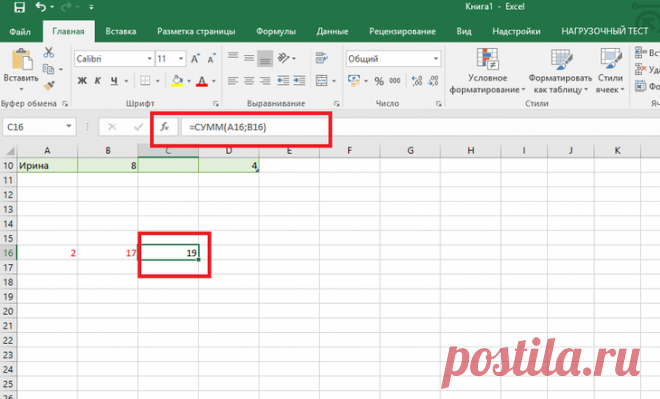The width and height of the screenshot is (660, 399).
Task: Click the Format Painter brush icon
Action: point(49,85)
